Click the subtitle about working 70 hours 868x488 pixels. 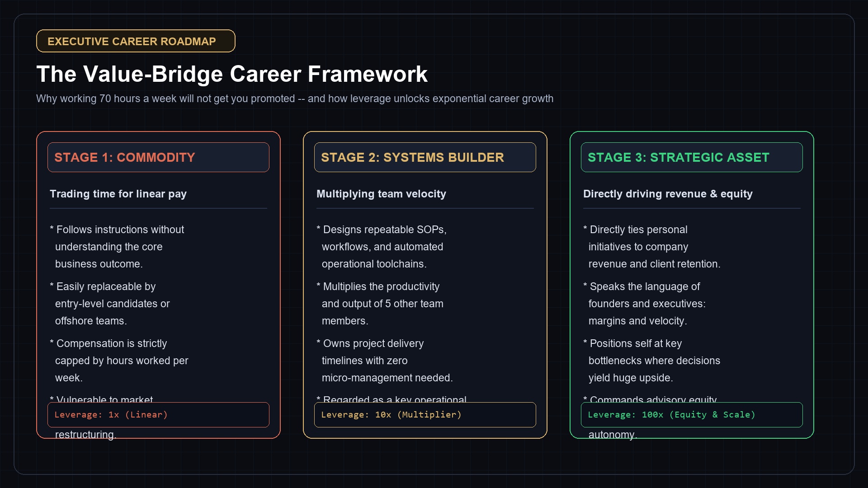(x=295, y=99)
